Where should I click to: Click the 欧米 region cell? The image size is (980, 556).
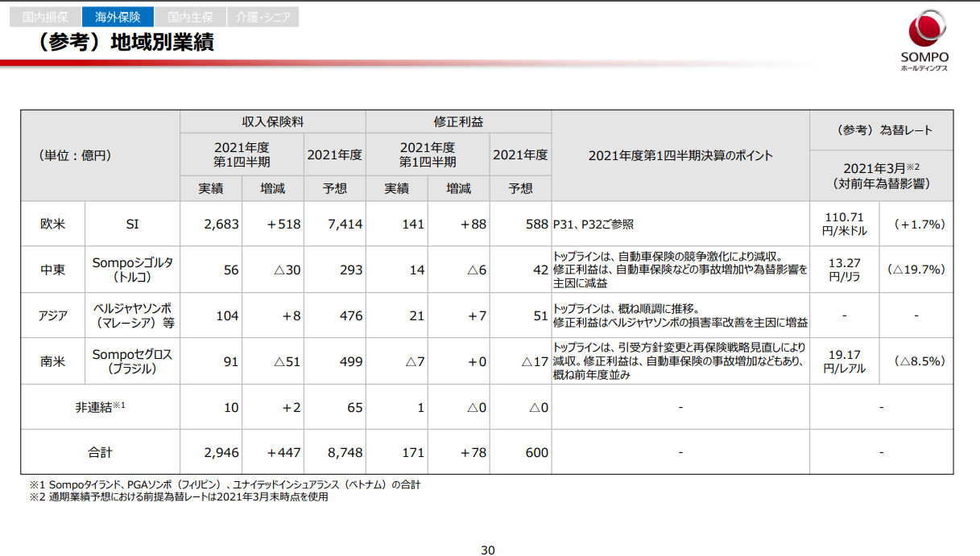coord(52,224)
